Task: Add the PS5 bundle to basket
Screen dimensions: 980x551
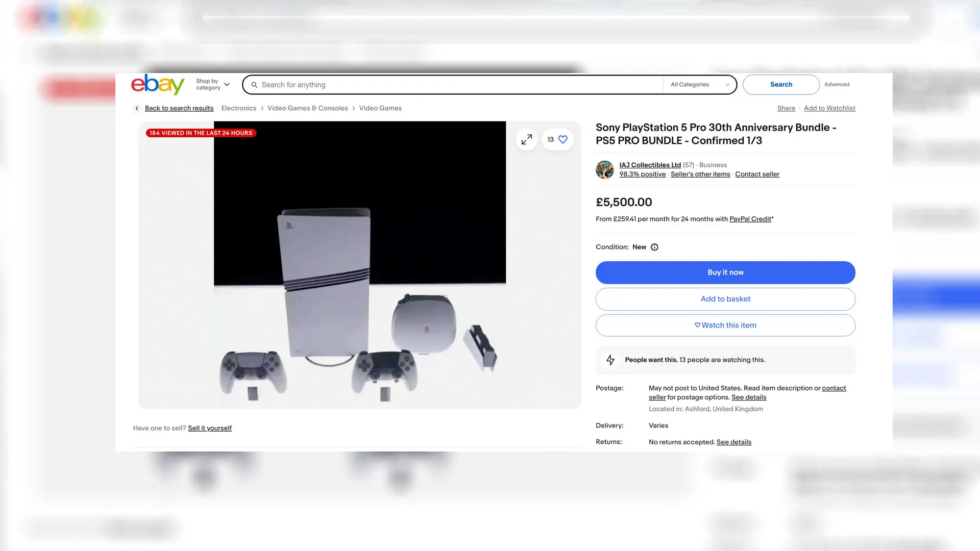Action: (x=725, y=299)
